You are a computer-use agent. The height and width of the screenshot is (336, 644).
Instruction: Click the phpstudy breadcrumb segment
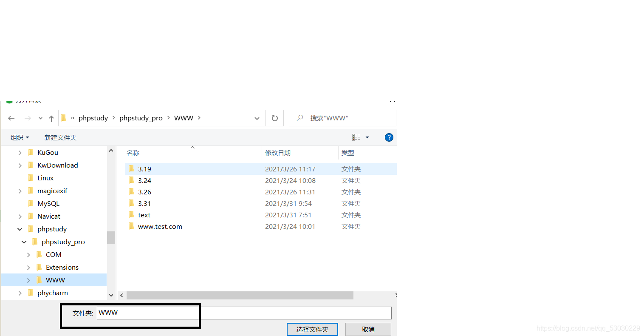point(93,118)
